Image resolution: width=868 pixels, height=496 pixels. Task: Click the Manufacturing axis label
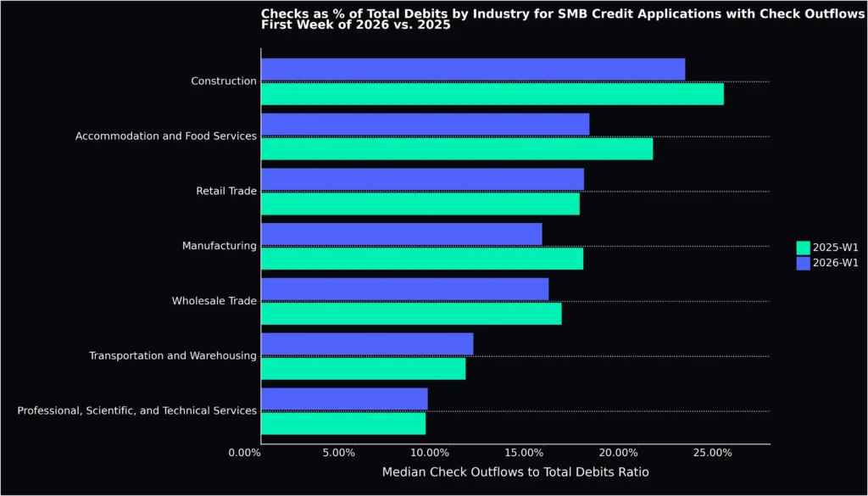pyautogui.click(x=220, y=246)
